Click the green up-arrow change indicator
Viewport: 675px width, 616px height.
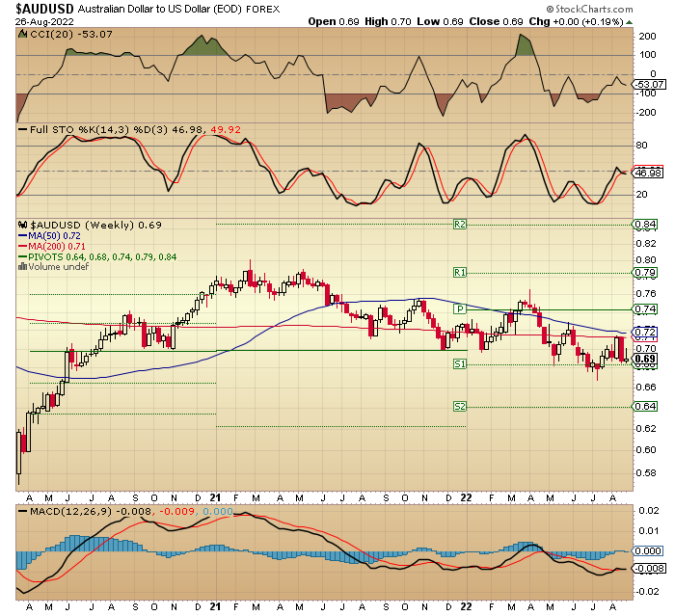pyautogui.click(x=629, y=22)
